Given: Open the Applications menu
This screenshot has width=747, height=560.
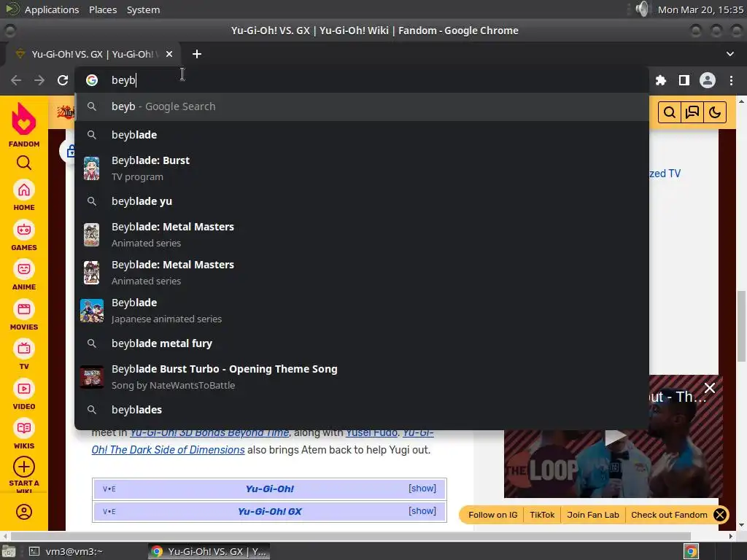Looking at the screenshot, I should point(52,9).
